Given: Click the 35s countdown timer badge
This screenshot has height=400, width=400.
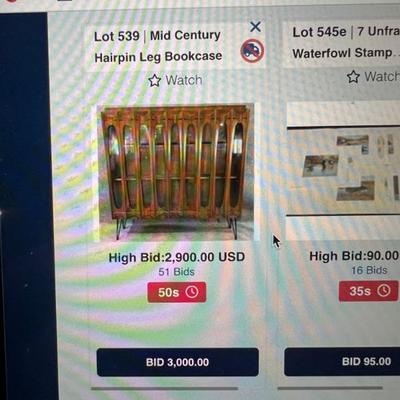Looking at the screenshot, I should tap(368, 291).
